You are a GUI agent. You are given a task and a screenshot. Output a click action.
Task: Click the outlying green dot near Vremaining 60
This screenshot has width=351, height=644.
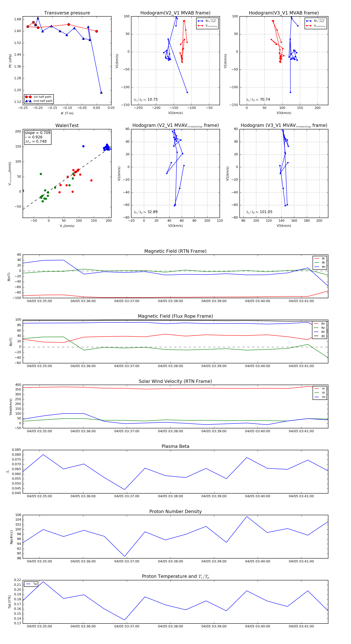pyautogui.click(x=41, y=174)
